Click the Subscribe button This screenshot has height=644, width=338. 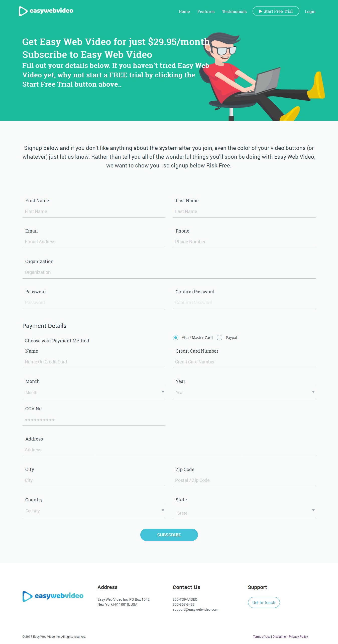(x=169, y=535)
